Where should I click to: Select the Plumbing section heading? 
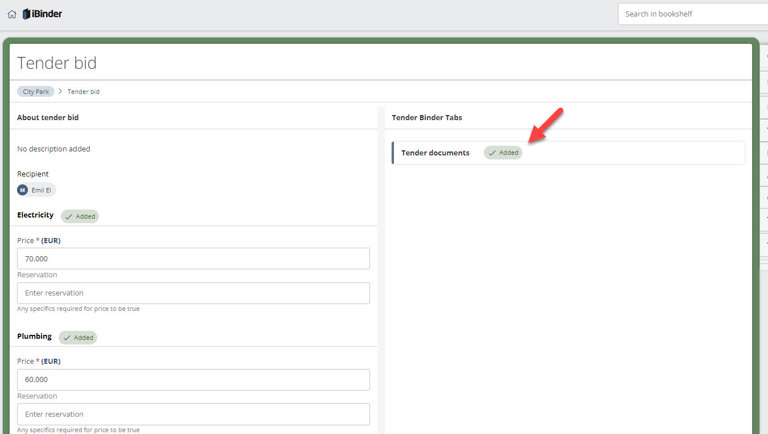point(34,336)
